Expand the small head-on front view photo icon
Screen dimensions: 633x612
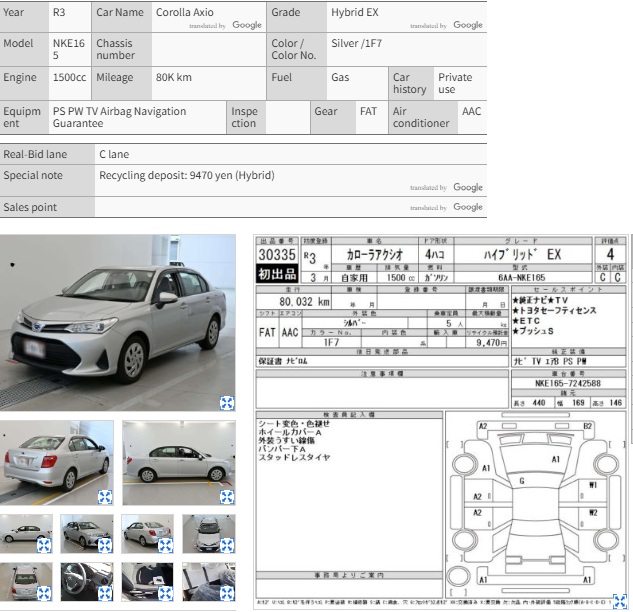(x=227, y=546)
